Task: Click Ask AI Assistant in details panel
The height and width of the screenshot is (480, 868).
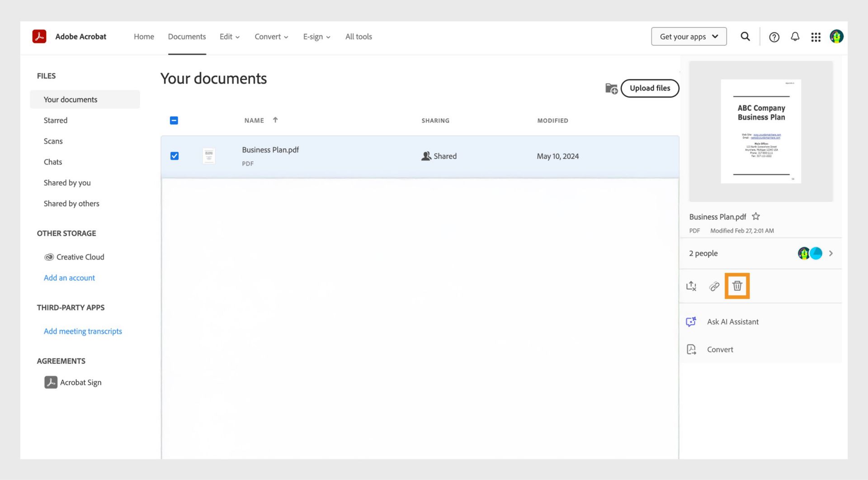Action: click(733, 322)
